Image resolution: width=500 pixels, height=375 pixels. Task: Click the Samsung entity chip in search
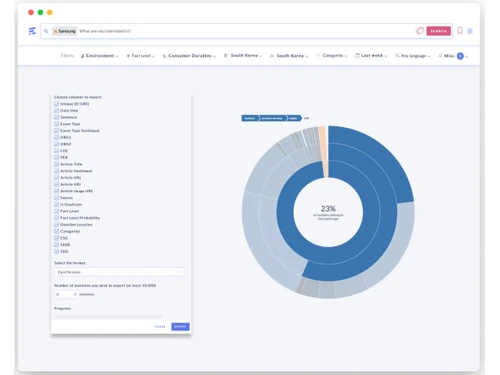[65, 31]
